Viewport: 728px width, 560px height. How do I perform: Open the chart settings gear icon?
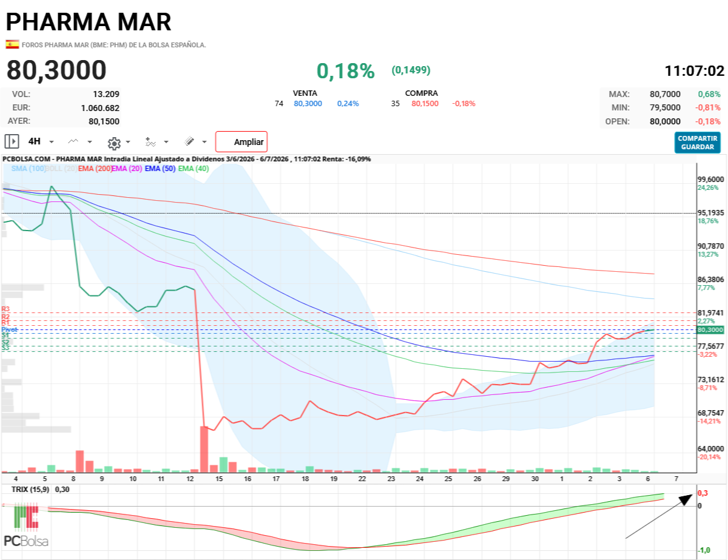(113, 143)
